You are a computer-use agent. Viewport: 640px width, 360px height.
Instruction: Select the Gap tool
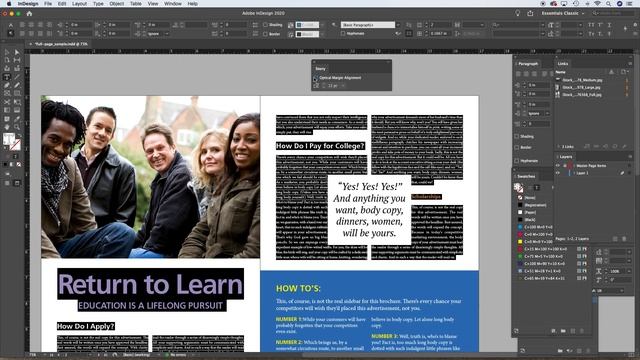pos(17,60)
